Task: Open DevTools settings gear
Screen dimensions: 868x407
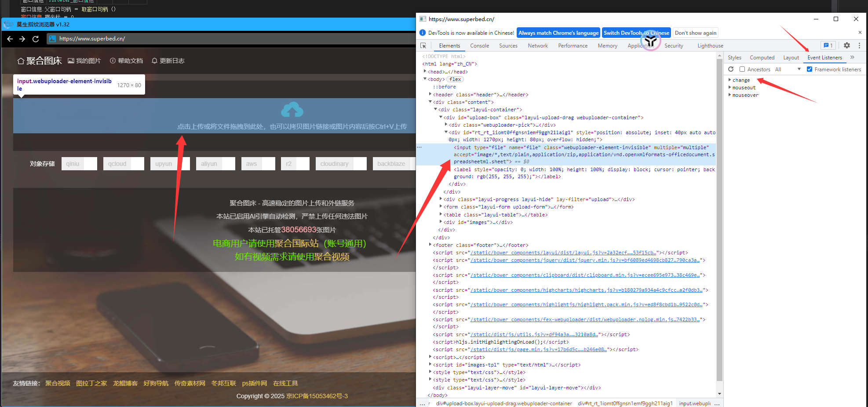Action: 847,45
